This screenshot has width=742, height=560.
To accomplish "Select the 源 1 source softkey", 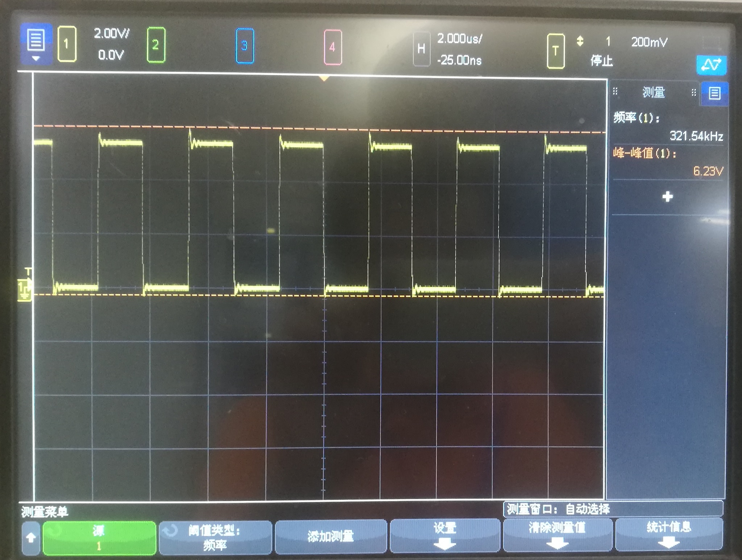I will (99, 536).
